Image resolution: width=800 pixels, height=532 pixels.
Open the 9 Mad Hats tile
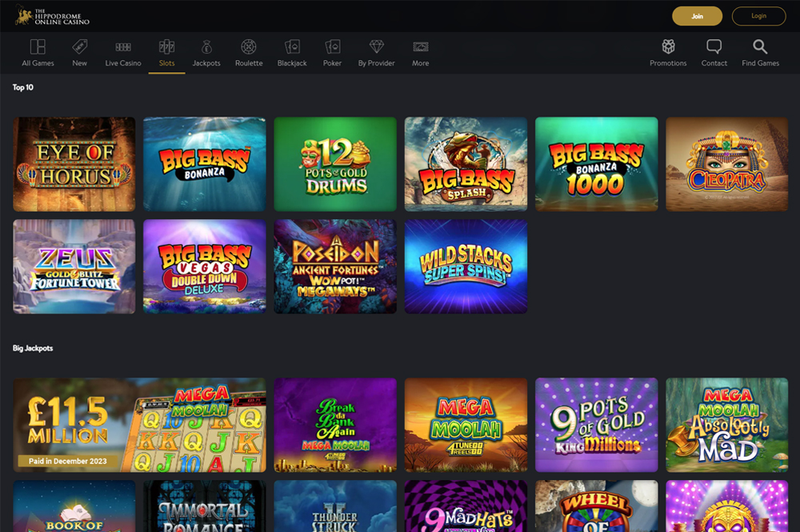[466, 506]
